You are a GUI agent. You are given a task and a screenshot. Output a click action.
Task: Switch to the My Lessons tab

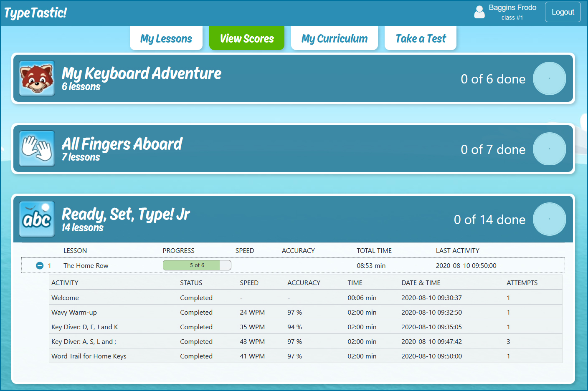tap(166, 38)
